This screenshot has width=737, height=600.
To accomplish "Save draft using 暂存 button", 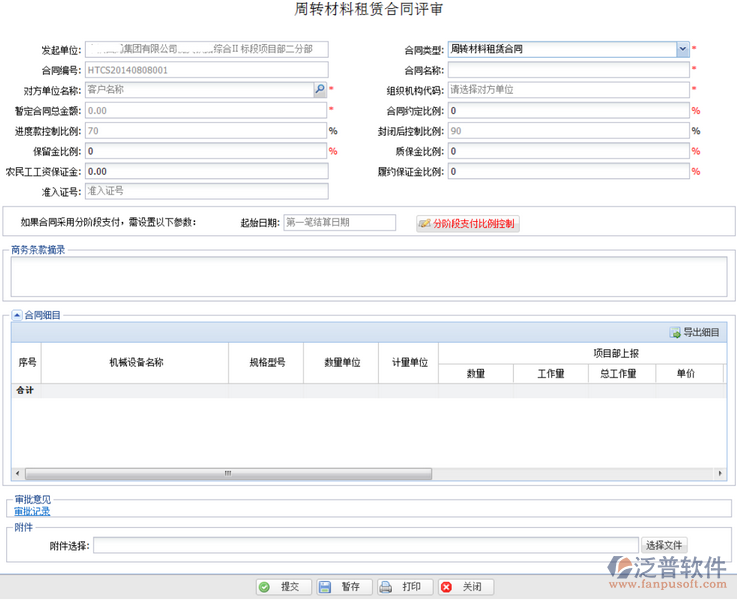I will tap(344, 587).
